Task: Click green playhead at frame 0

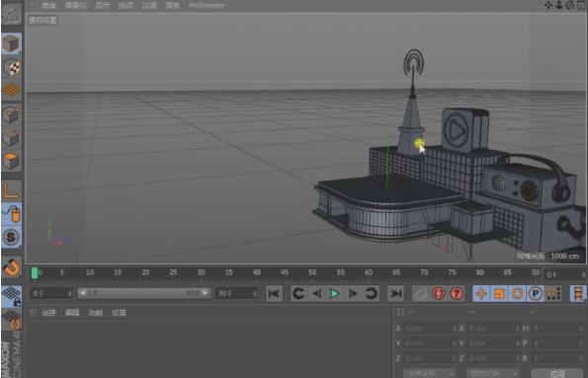Action: click(35, 272)
